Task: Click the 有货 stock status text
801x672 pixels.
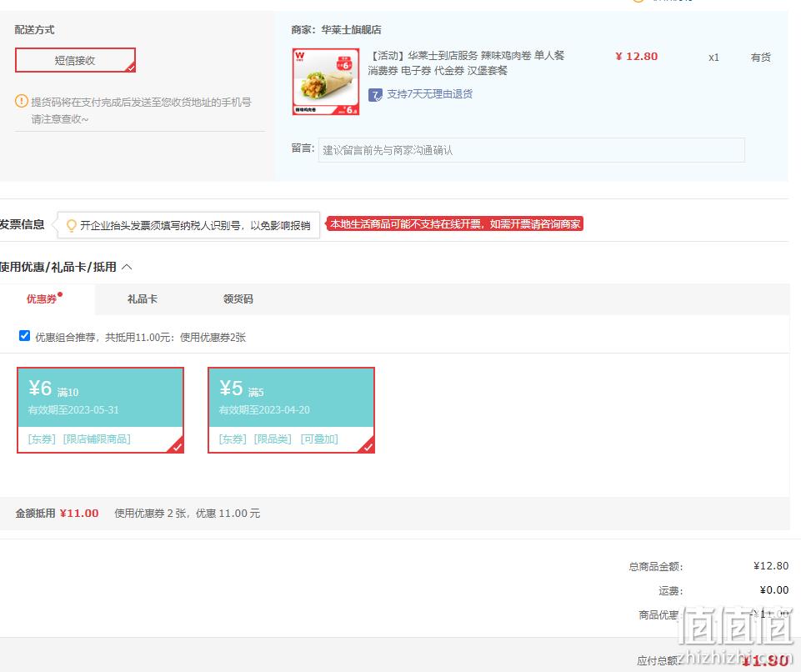Action: (x=761, y=58)
